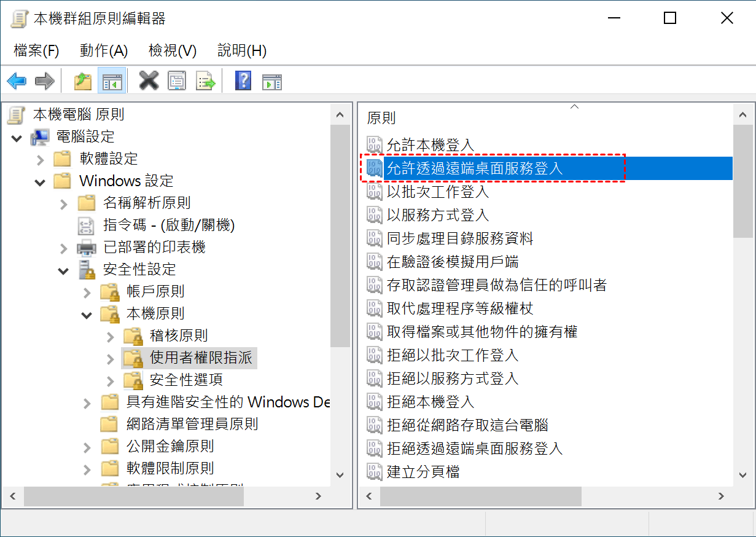Collapse the 電腦設定 tree node

pos(17,137)
